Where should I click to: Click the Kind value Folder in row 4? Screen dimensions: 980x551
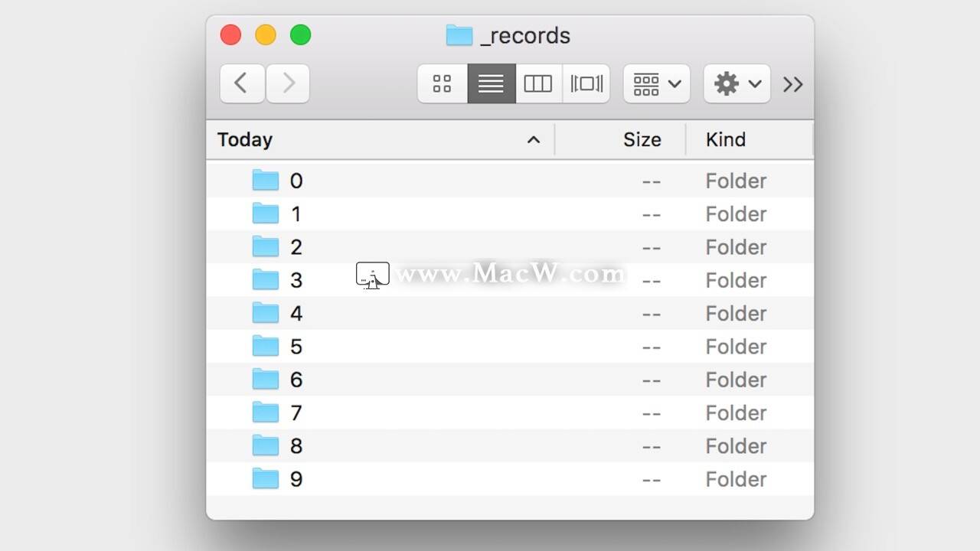(736, 314)
